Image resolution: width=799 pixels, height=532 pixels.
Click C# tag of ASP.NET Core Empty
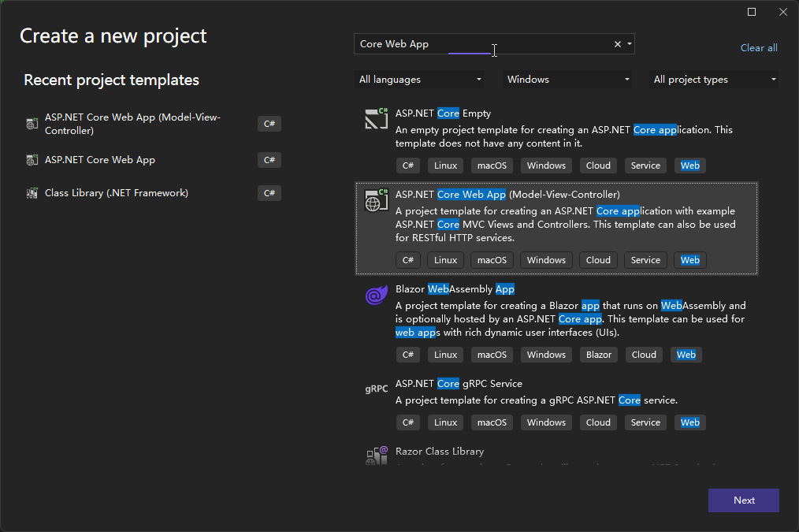click(408, 166)
